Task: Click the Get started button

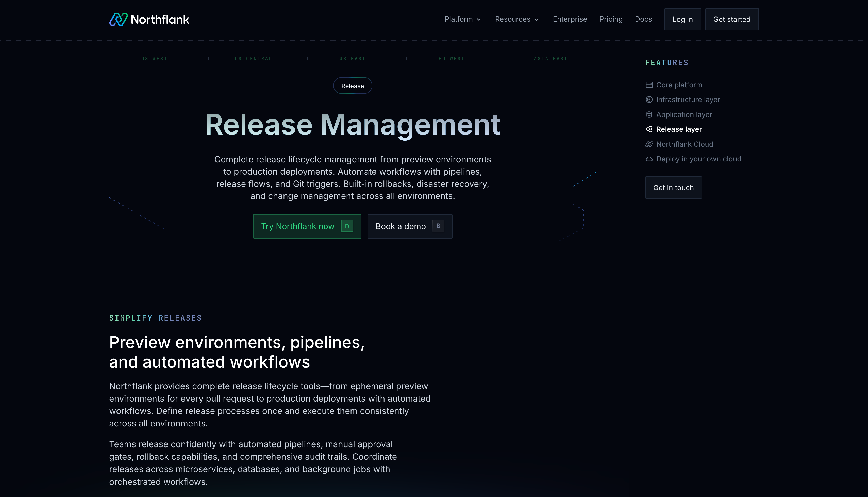Action: coord(732,20)
